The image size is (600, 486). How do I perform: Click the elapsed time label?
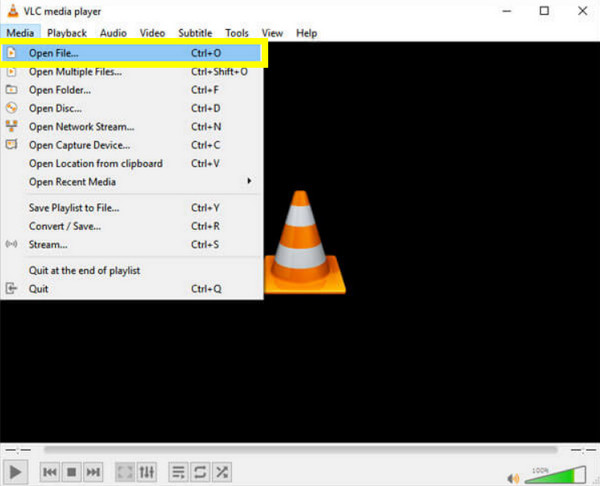(x=18, y=450)
